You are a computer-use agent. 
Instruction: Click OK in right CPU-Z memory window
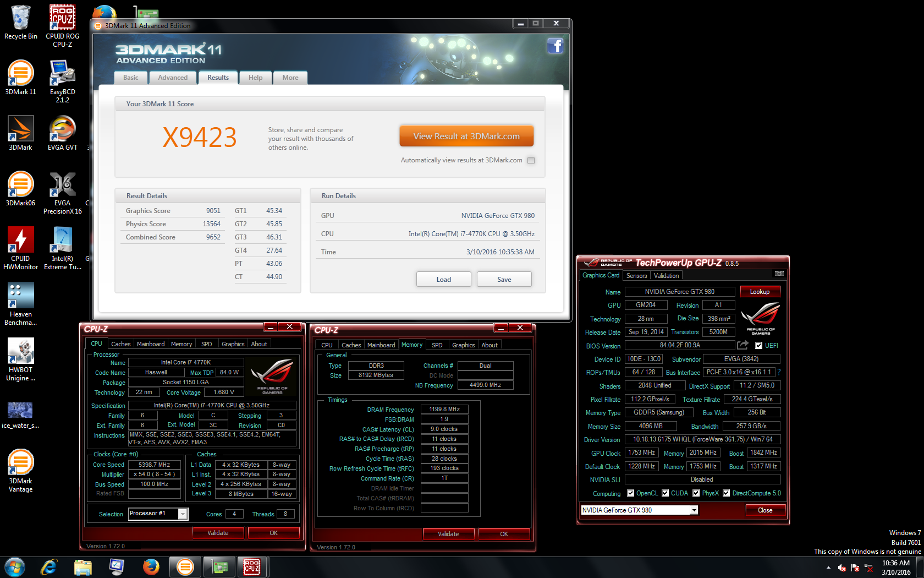tap(504, 534)
